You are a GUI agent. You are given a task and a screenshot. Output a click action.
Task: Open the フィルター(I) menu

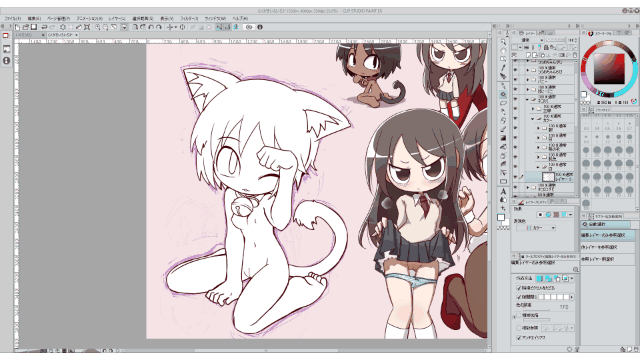tap(189, 18)
